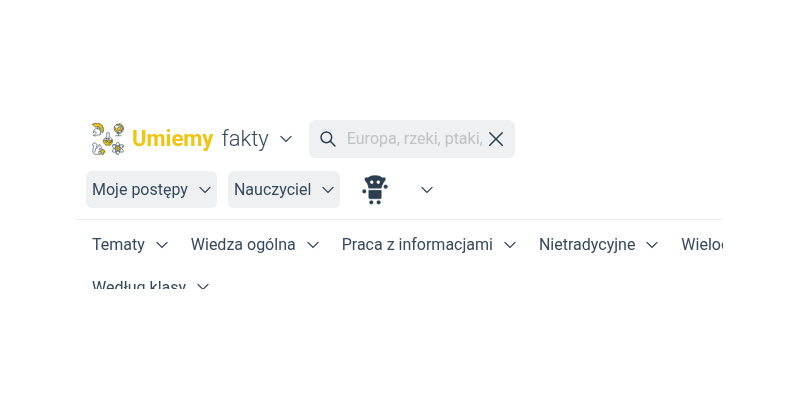This screenshot has width=800, height=400.
Task: Expand the chevron beside robot avatar
Action: pos(427,189)
